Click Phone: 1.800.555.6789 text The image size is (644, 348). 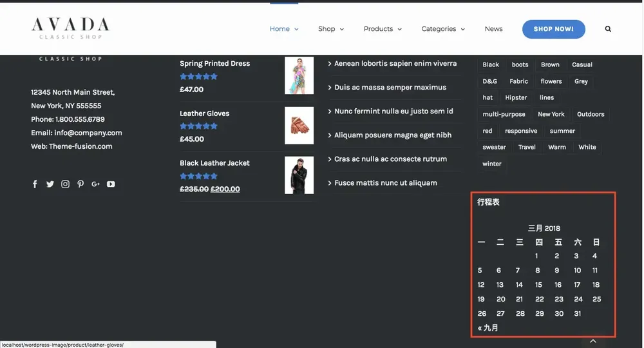[x=68, y=119]
